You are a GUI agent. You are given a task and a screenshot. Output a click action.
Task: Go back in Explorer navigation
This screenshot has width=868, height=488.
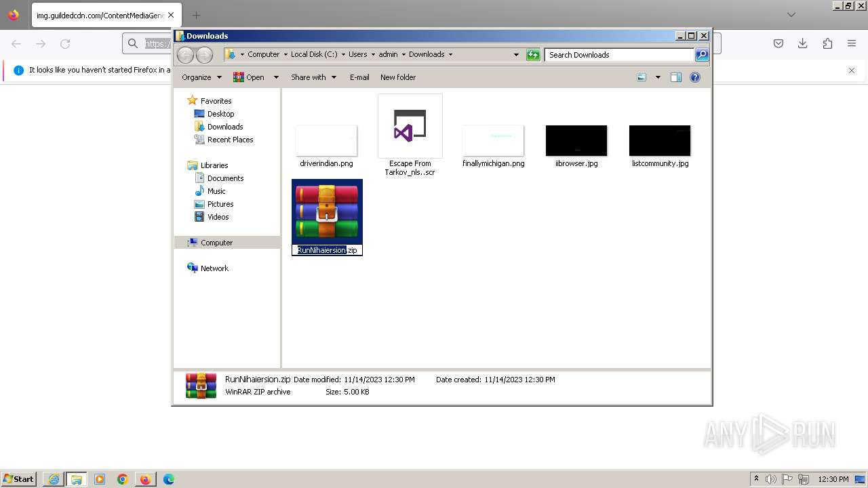[185, 55]
